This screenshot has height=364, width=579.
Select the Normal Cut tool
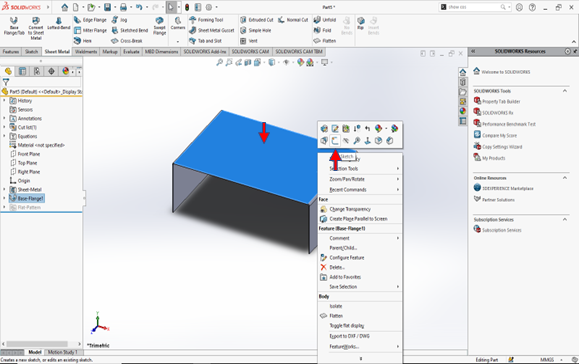click(293, 20)
